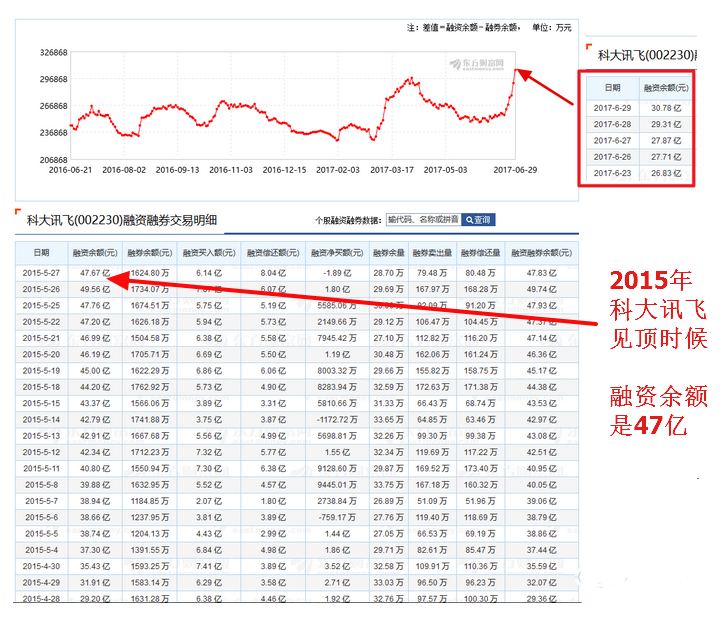Select the 1705.71万 securities balance cell
Viewport: 728px width, 618px height.
(x=150, y=354)
